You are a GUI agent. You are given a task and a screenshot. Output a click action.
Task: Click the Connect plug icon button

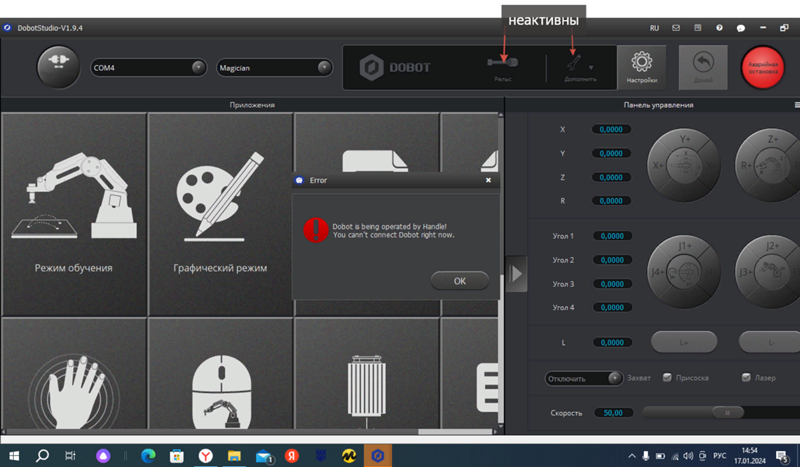(57, 67)
